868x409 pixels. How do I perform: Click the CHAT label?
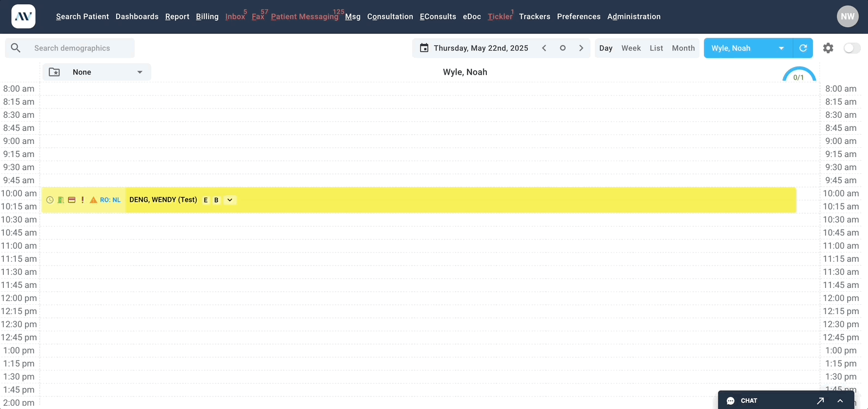[749, 401]
